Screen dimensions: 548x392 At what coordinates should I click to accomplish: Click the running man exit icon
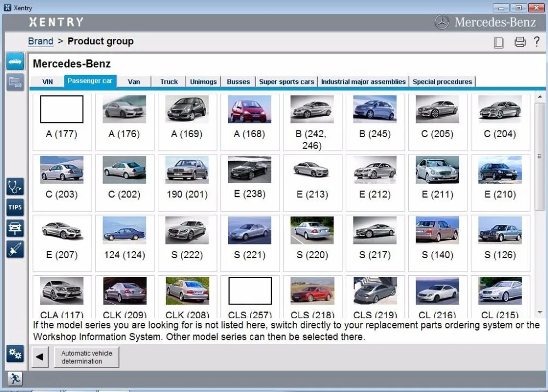point(15,378)
